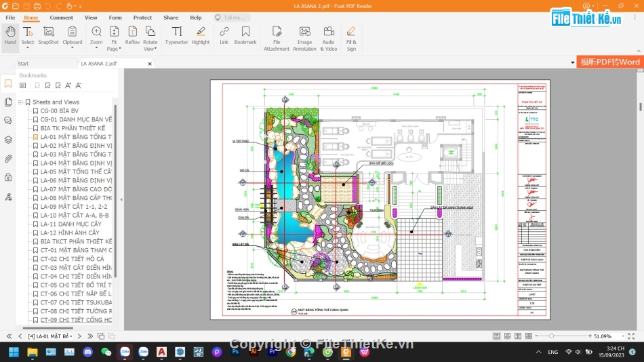The height and width of the screenshot is (362, 644).
Task: Close the LA ASANA 2.pdf tab
Action: (x=150, y=64)
